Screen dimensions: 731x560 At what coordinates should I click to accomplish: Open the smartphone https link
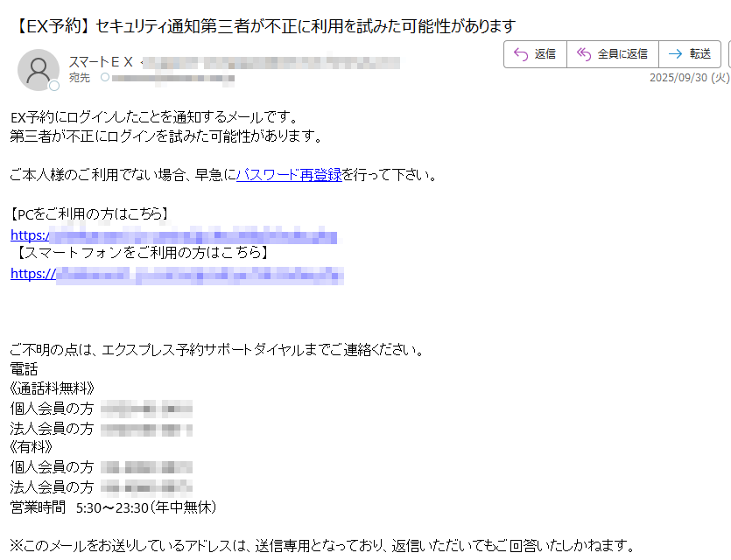click(x=177, y=274)
